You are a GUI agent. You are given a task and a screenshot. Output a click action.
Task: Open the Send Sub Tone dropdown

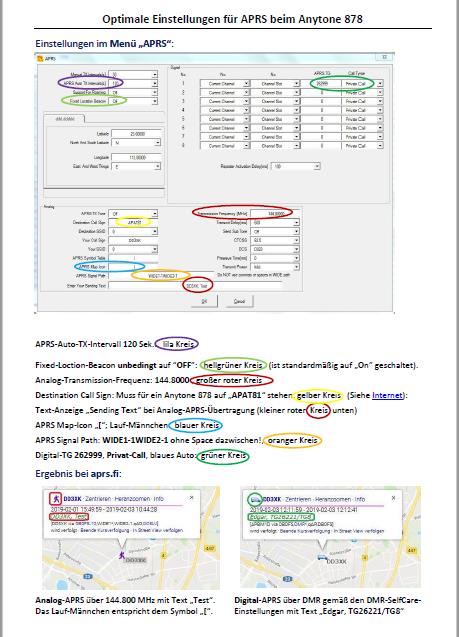297,232
